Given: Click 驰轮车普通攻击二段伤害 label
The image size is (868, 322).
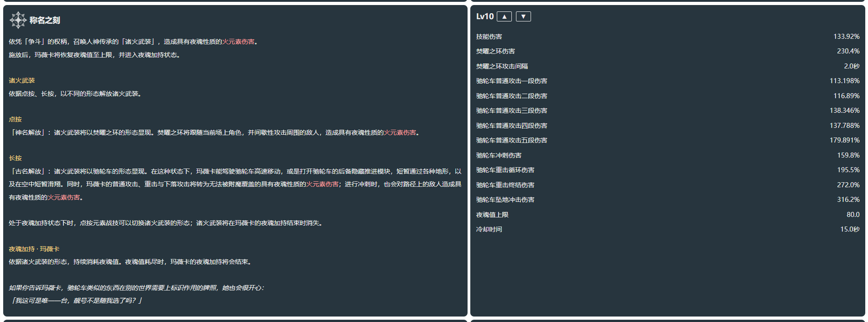Looking at the screenshot, I should [512, 96].
